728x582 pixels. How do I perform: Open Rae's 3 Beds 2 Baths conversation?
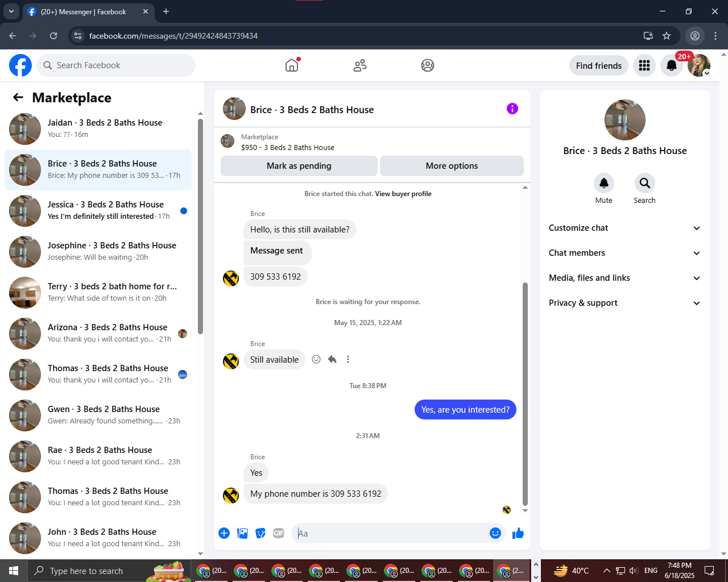pos(98,456)
